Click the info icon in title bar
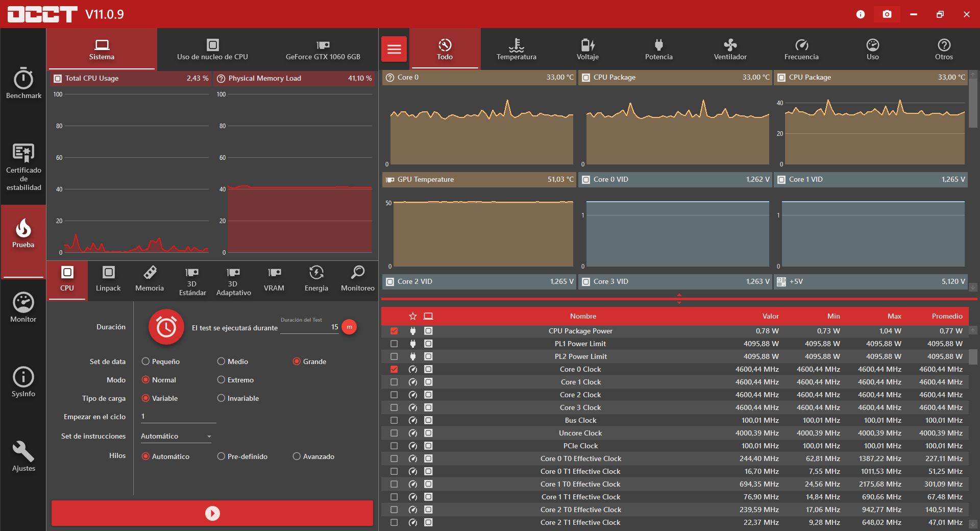Viewport: 980px width, 531px height. point(861,14)
